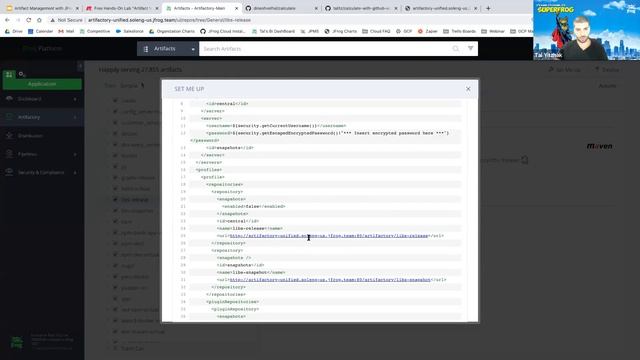The width and height of the screenshot is (640, 360).
Task: Open the Competitive bookmark
Action: click(x=95, y=31)
